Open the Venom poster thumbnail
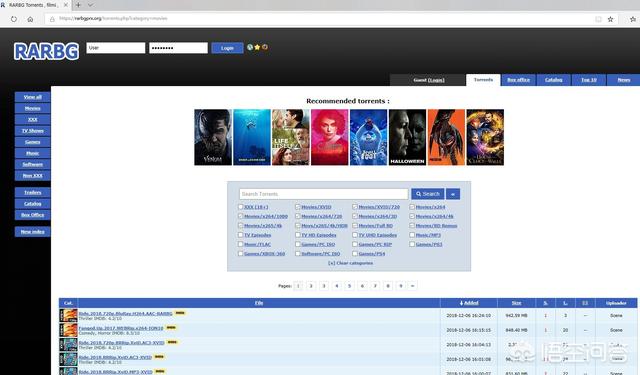Image resolution: width=640 pixels, height=375 pixels. click(213, 137)
